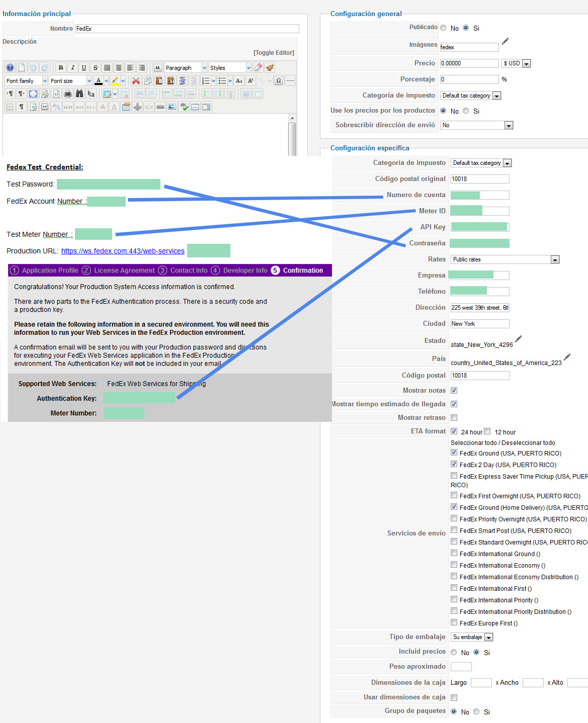Click the superscript icon

point(250,80)
